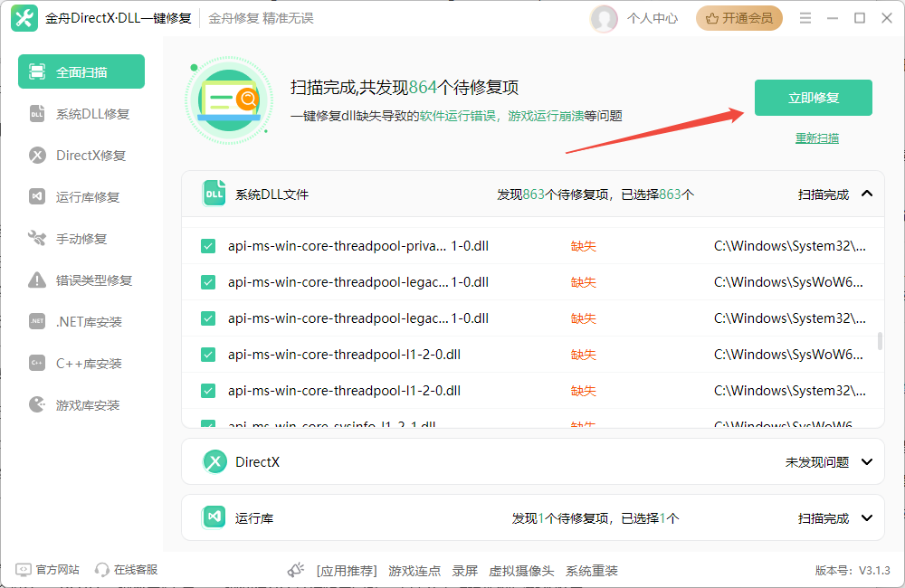Open the 虚拟摄像头 recommended app
The height and width of the screenshot is (588, 905).
tap(521, 571)
